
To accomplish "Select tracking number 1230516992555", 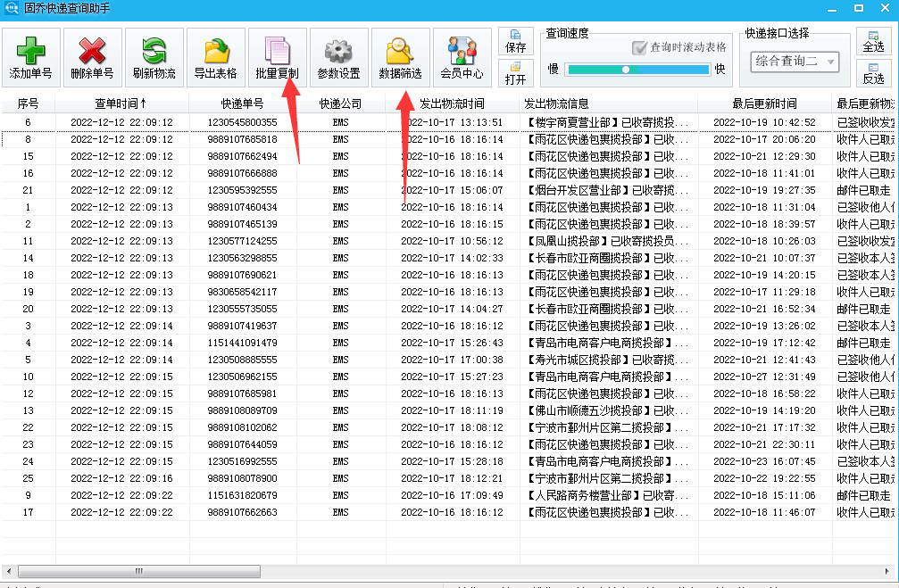I will click(243, 461).
